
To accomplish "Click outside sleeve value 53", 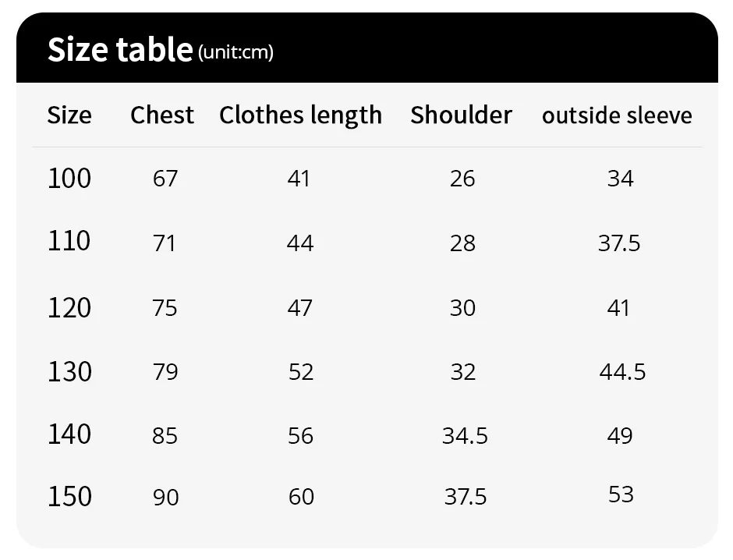I will tap(621, 494).
